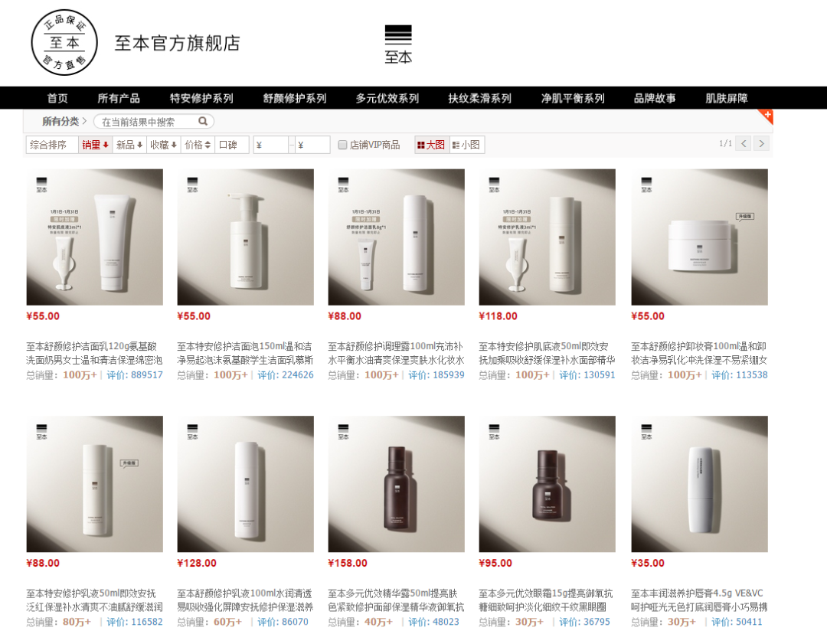Enable the 店铺VIP商品 checkbox
The image size is (827, 644).
pyautogui.click(x=342, y=145)
